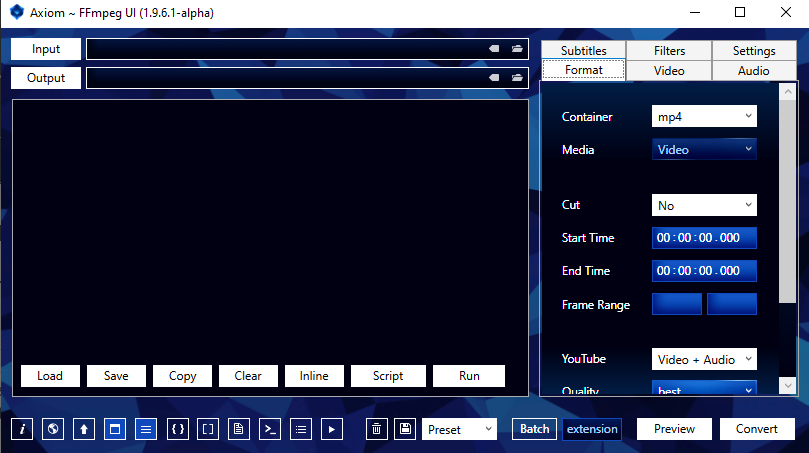Click the Format panel scrollbar down arrow

(x=788, y=385)
